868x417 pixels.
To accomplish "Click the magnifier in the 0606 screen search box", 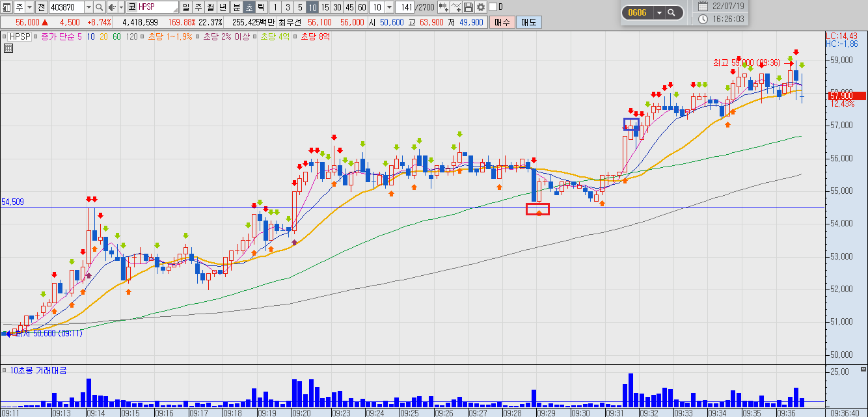I will click(x=671, y=12).
